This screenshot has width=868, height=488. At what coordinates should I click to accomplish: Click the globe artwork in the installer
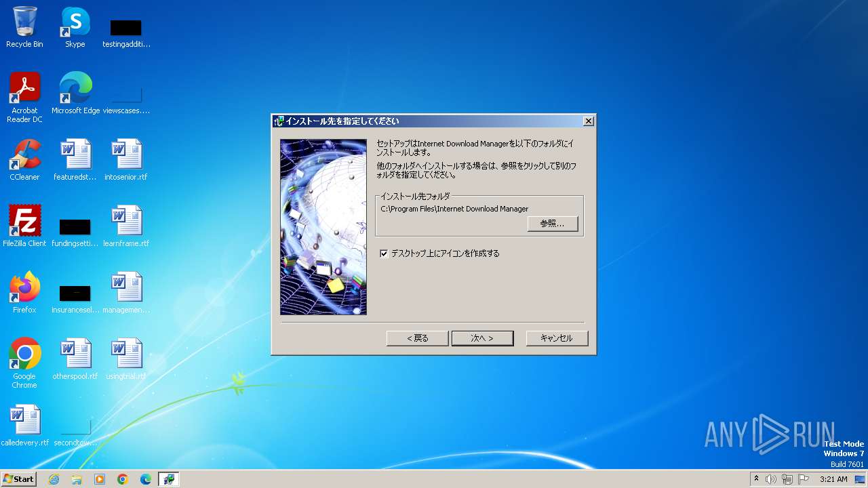coord(323,227)
